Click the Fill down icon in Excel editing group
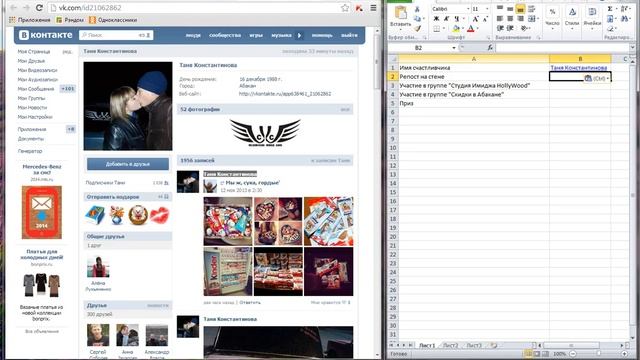This screenshot has height=360, width=640. [x=610, y=19]
